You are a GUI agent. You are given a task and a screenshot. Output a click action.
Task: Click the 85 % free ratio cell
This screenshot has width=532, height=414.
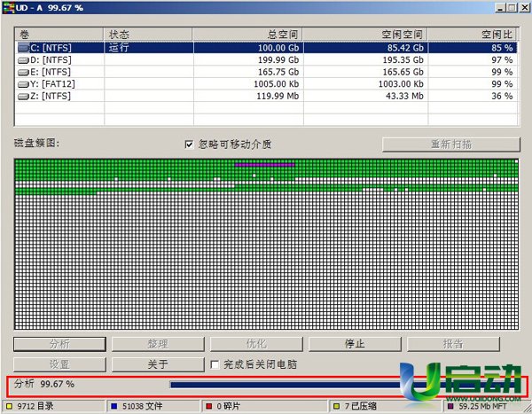473,48
